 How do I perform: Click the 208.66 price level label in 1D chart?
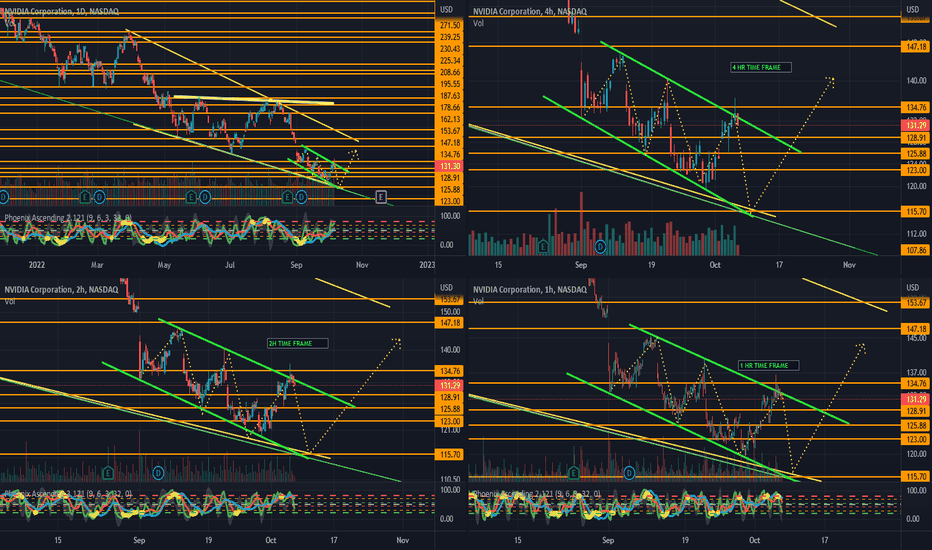coord(450,72)
